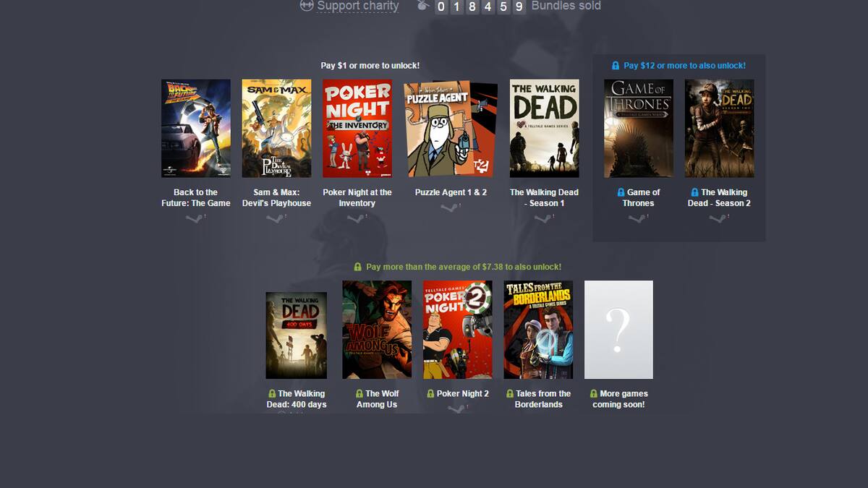The width and height of the screenshot is (868, 488).
Task: Open Sam & Max Devil's Playhouse cover
Action: tap(276, 128)
